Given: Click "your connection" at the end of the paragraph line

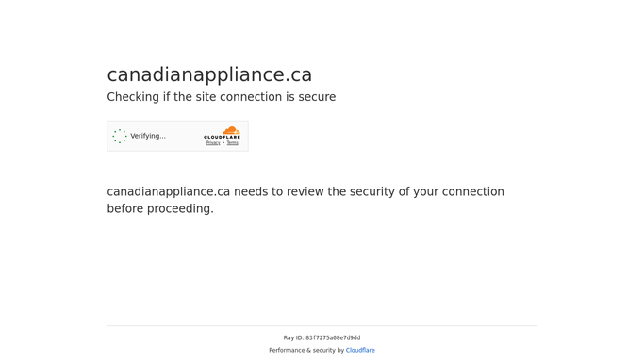Looking at the screenshot, I should click(458, 192).
